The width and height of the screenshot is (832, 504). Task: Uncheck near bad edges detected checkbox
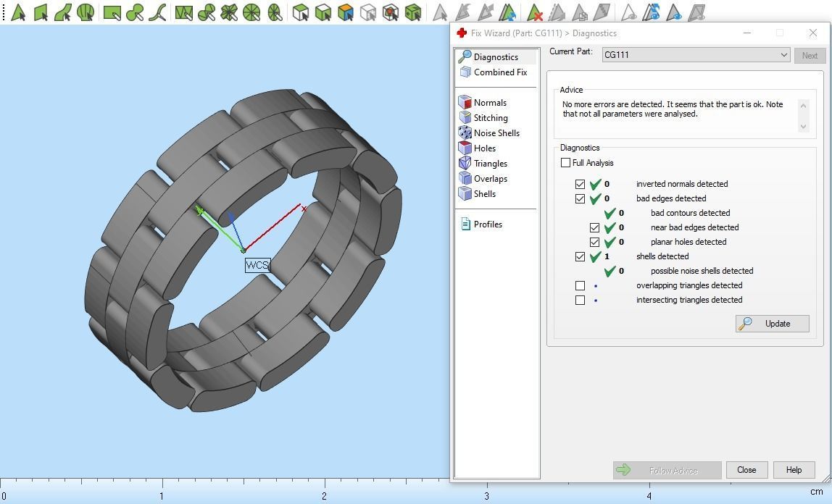594,227
